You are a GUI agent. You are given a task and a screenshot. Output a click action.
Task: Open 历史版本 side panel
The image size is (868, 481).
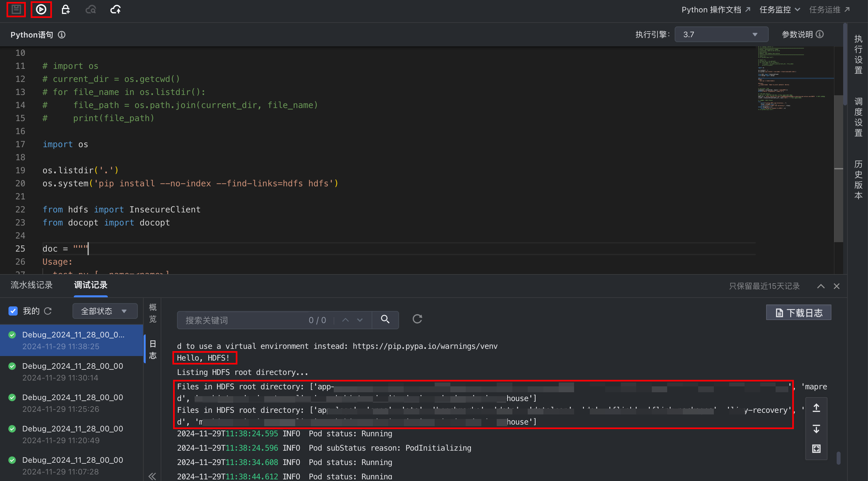click(858, 180)
